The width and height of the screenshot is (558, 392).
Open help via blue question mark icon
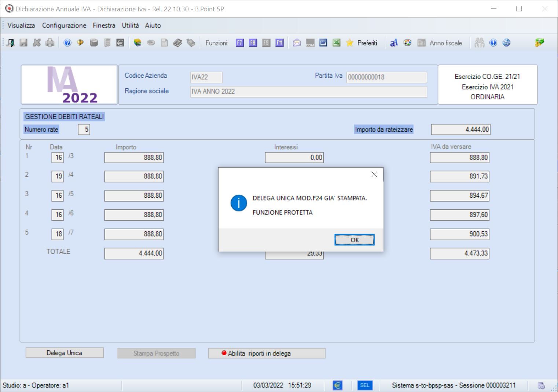(x=67, y=43)
